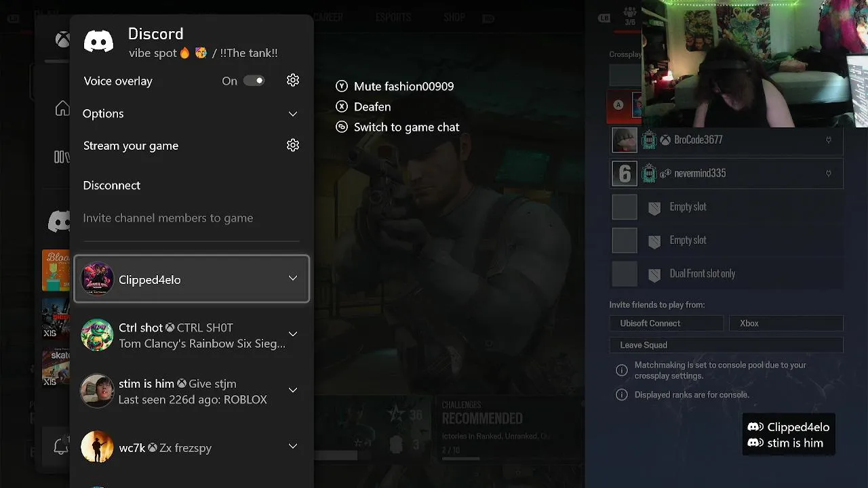Open SHOP tab in game menu
This screenshot has height=488, width=868.
point(454,18)
